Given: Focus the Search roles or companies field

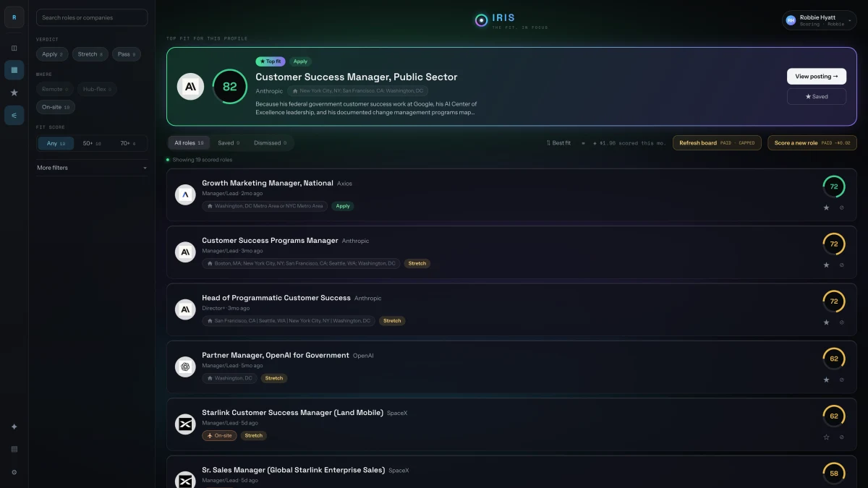Looking at the screenshot, I should [92, 17].
